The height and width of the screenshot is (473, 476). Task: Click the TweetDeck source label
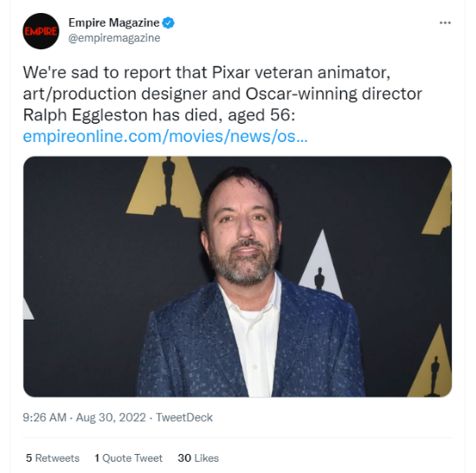coord(184,418)
